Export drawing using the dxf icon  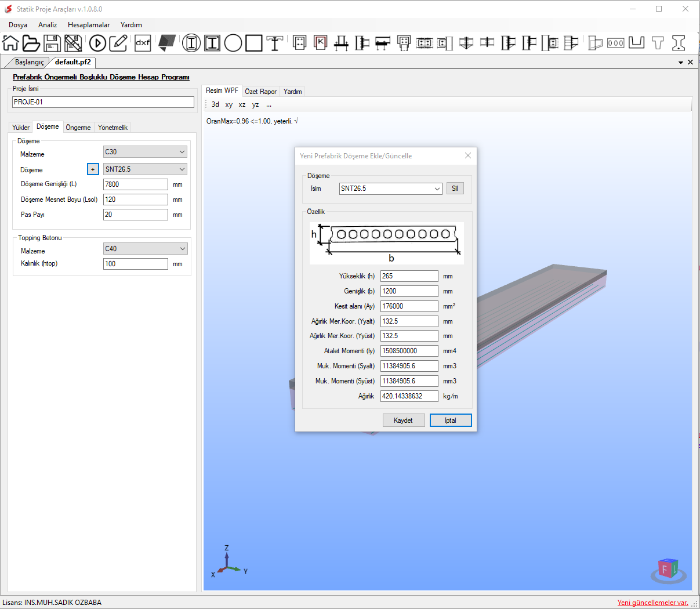143,43
